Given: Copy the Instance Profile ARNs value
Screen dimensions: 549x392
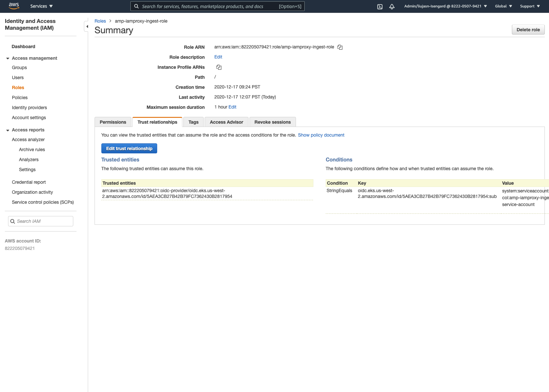Looking at the screenshot, I should (x=219, y=67).
